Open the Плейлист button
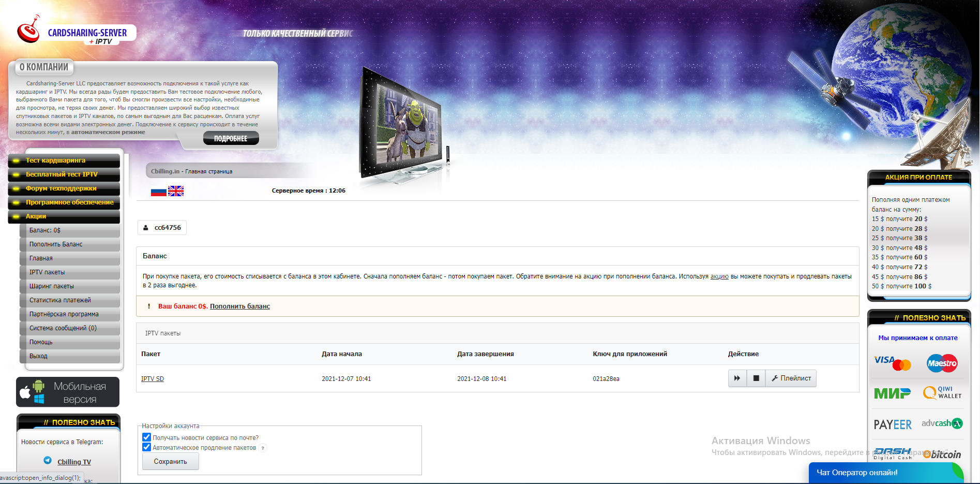 [791, 378]
